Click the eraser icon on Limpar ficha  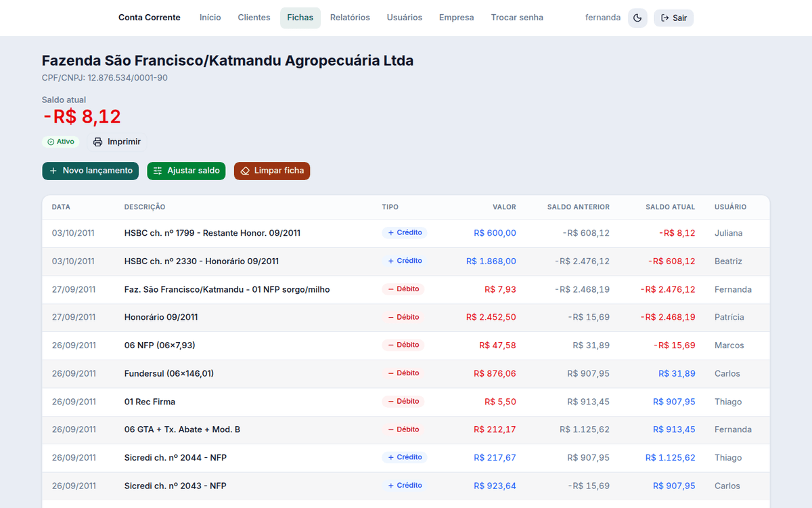tap(245, 171)
